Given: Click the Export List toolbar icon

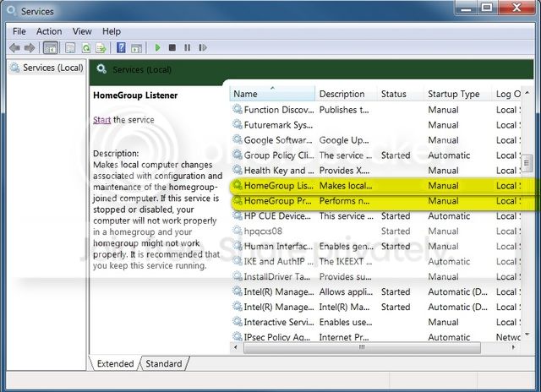Looking at the screenshot, I should 101,48.
